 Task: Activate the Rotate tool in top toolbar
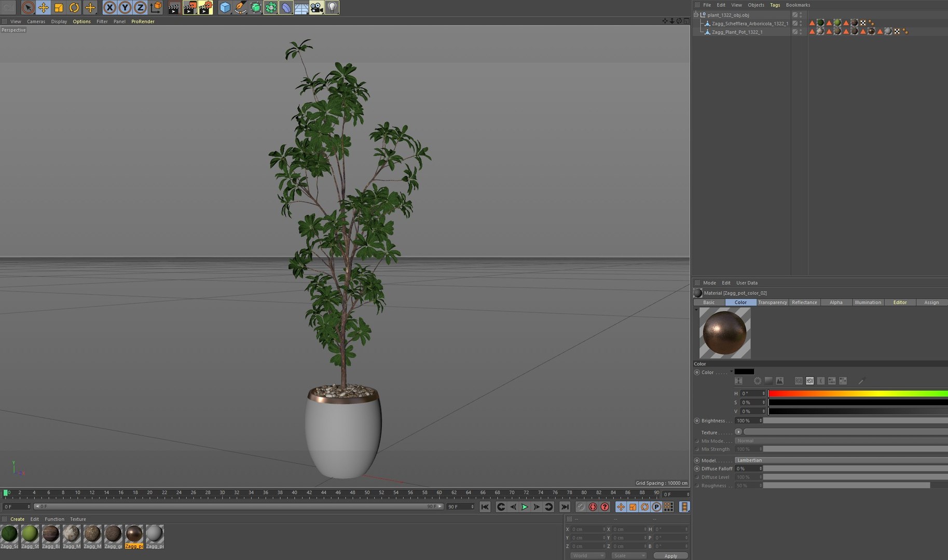(x=74, y=8)
